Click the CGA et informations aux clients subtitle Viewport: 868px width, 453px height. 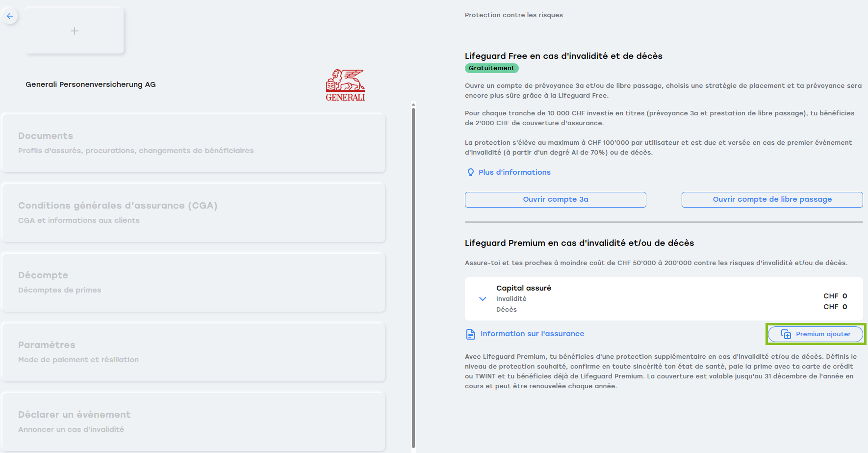click(79, 220)
